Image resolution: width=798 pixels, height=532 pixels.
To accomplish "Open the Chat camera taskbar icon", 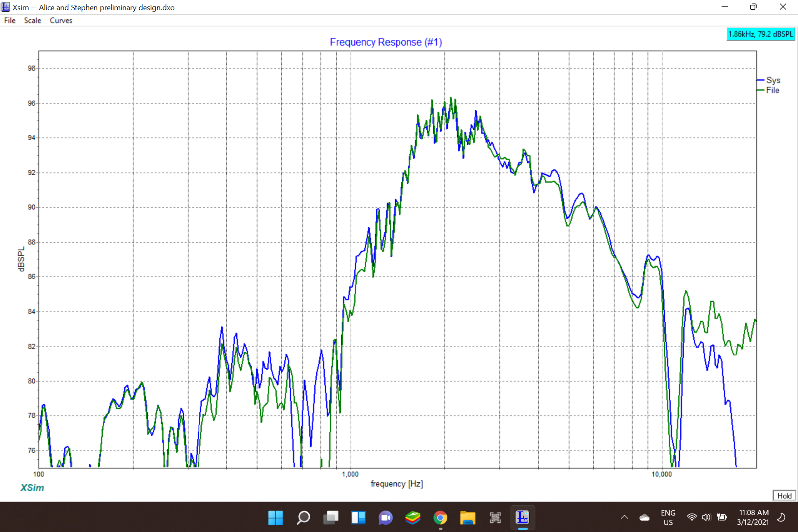I will 386,518.
